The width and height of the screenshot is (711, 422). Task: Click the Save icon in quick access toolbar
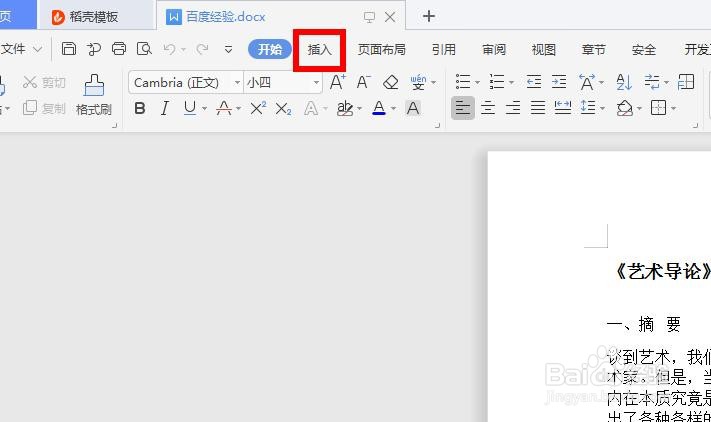point(68,49)
